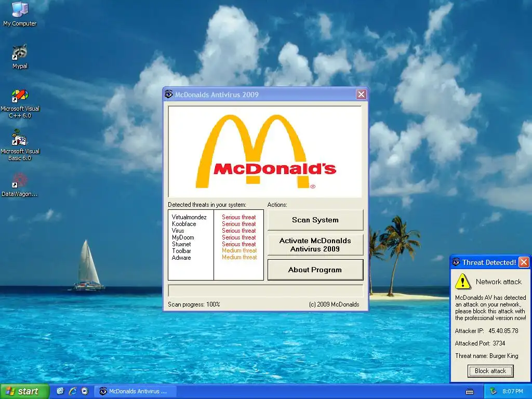
Task: Click Activate McDonalds Antivirus 2009 button
Action: (x=315, y=245)
